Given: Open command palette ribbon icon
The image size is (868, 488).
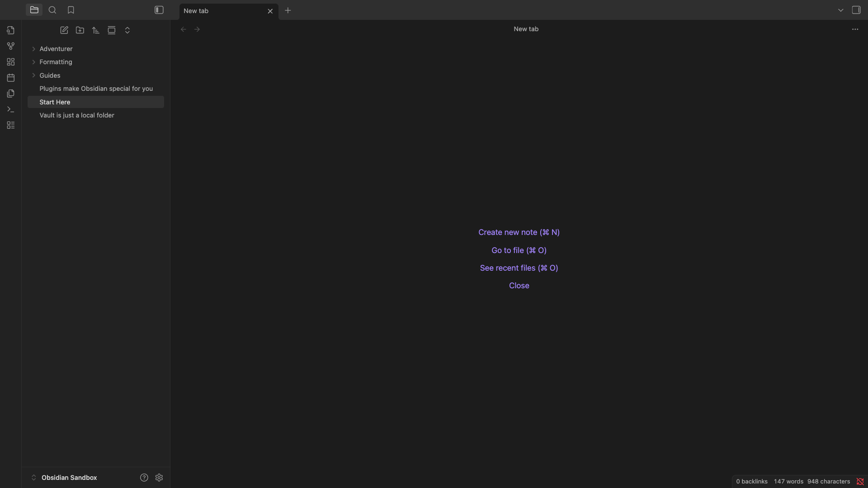Looking at the screenshot, I should pyautogui.click(x=11, y=109).
